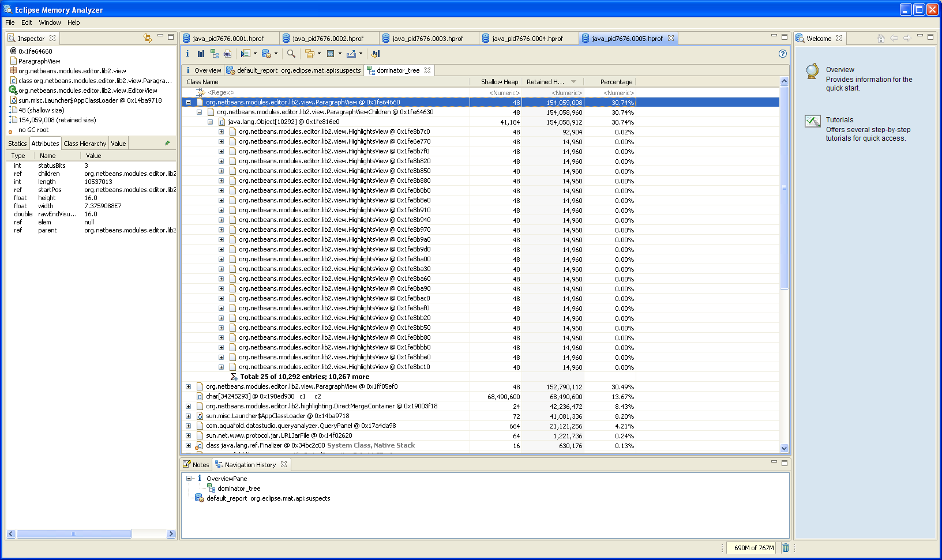Open the Notes tab

[196, 464]
